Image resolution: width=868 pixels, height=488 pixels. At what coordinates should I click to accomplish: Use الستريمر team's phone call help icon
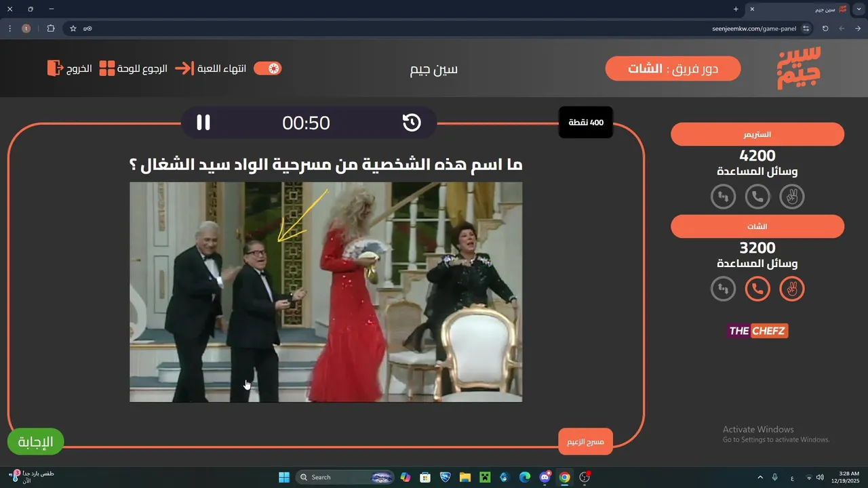coord(757,197)
